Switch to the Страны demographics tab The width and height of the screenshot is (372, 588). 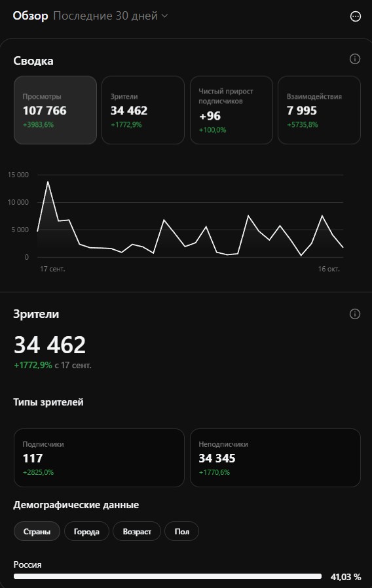(37, 531)
